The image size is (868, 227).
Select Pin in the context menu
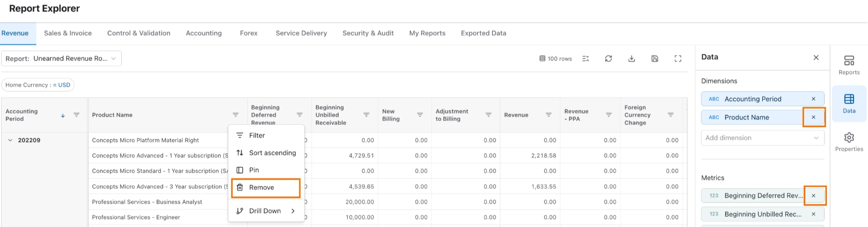(x=266, y=170)
